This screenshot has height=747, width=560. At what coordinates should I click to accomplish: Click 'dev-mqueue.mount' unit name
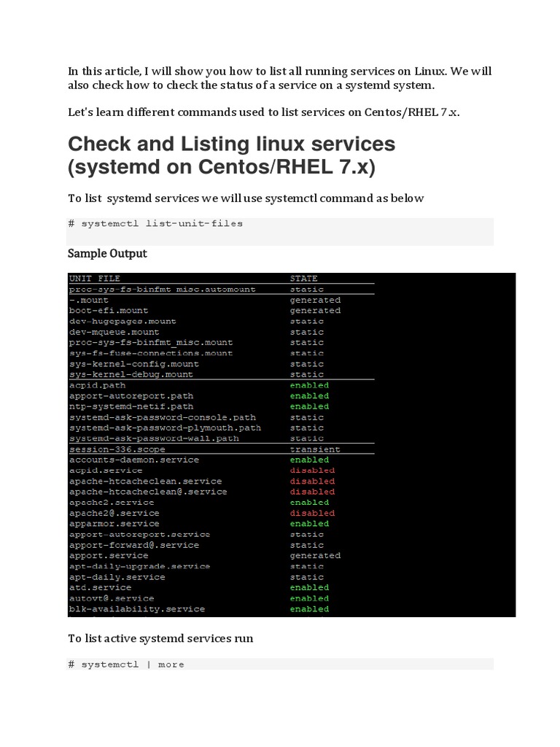114,332
